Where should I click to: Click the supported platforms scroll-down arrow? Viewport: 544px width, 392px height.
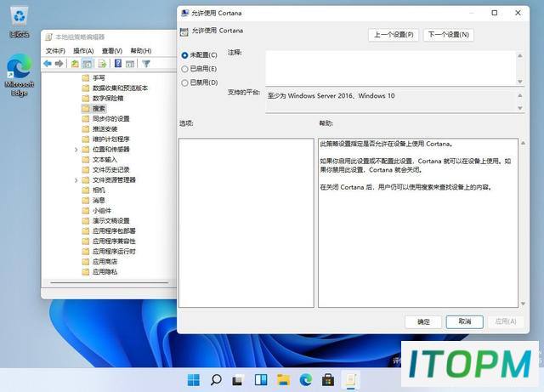point(519,108)
